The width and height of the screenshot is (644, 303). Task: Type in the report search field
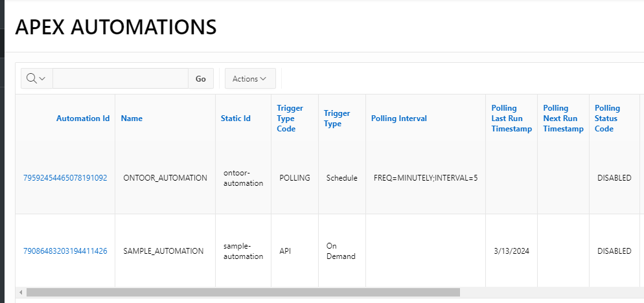pyautogui.click(x=120, y=78)
